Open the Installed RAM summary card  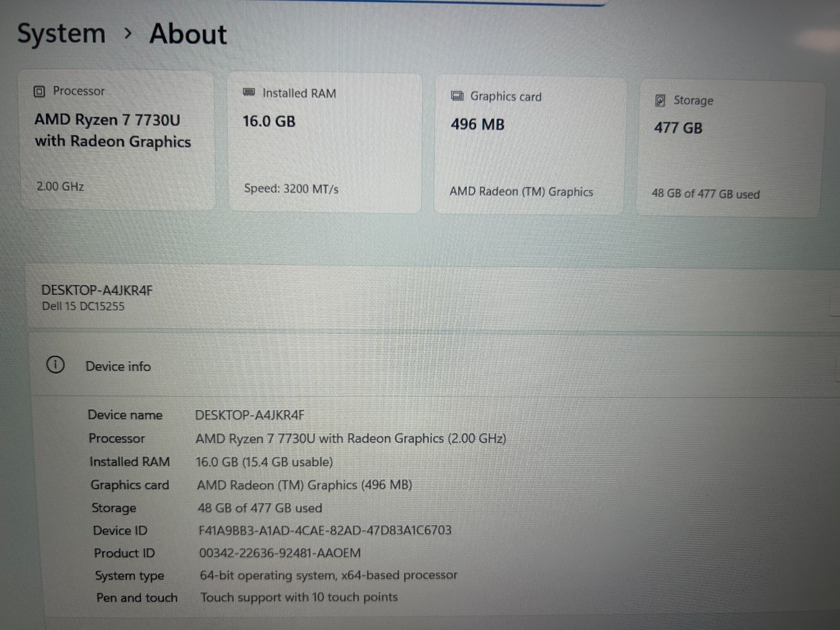tap(324, 143)
